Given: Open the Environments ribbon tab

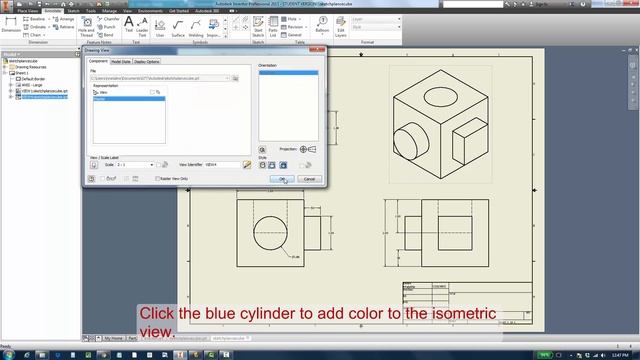Looking at the screenshot, I should [x=150, y=11].
